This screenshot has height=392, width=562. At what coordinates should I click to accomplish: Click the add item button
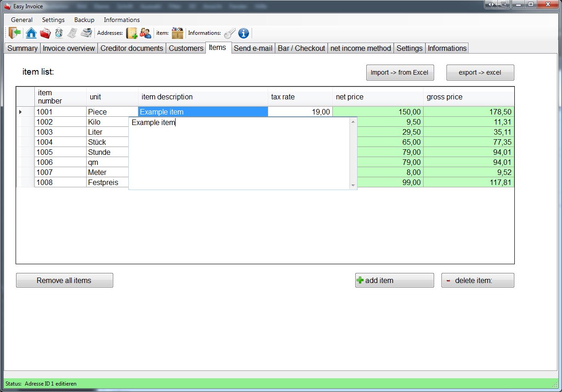point(394,280)
